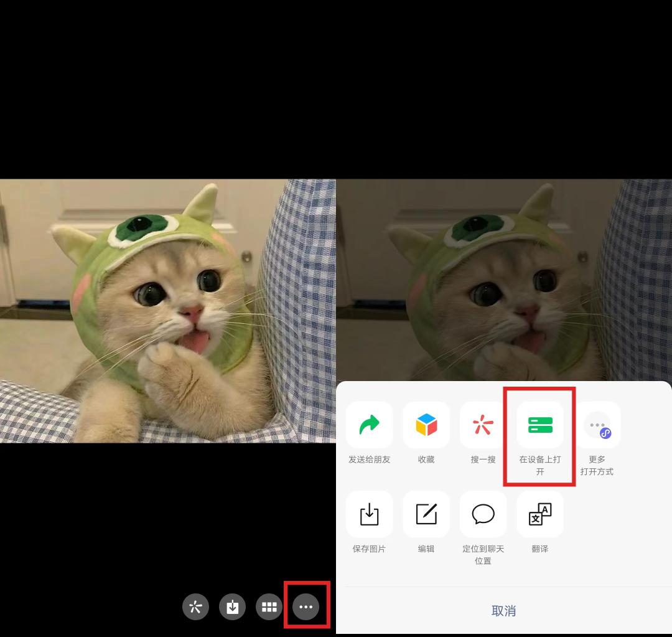Tap the download image icon in bottom toolbar

[232, 606]
